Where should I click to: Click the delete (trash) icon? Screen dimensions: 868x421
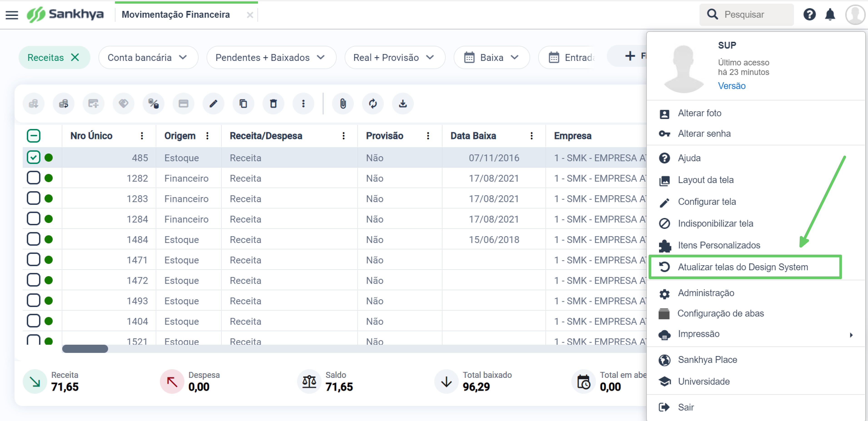[x=273, y=103]
